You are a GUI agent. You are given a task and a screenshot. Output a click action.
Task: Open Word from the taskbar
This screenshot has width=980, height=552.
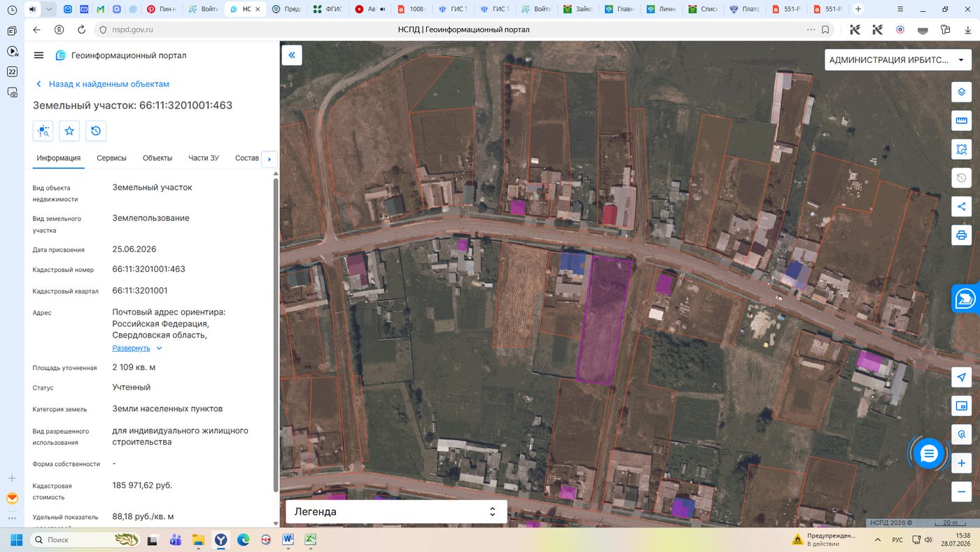pyautogui.click(x=288, y=540)
